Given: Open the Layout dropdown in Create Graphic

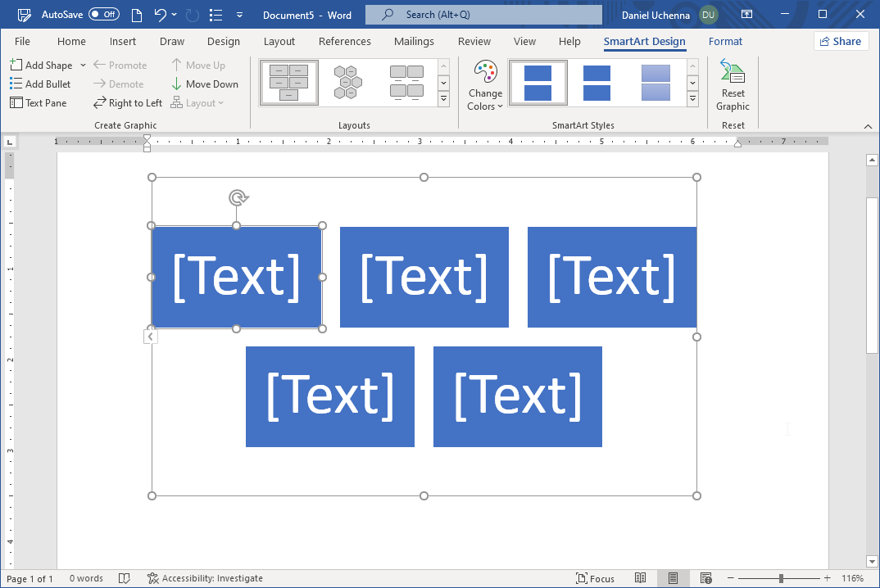Looking at the screenshot, I should pos(197,102).
